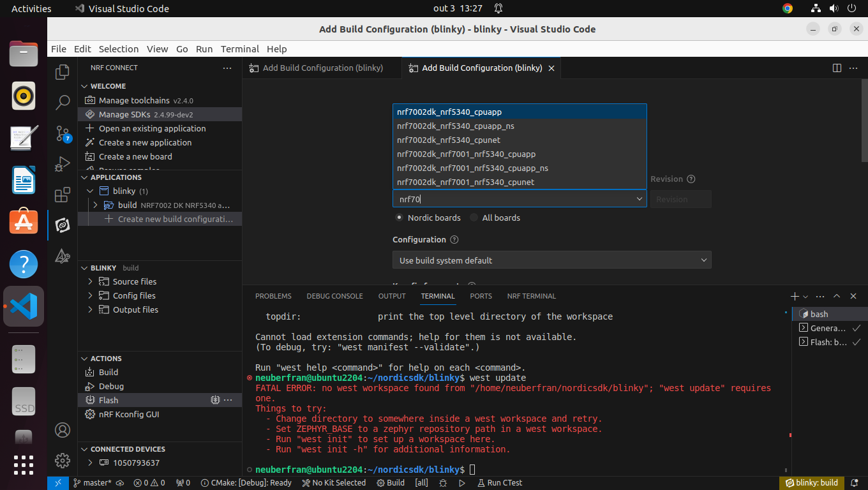Expand Source files tree node
The width and height of the screenshot is (868, 490).
coord(90,281)
